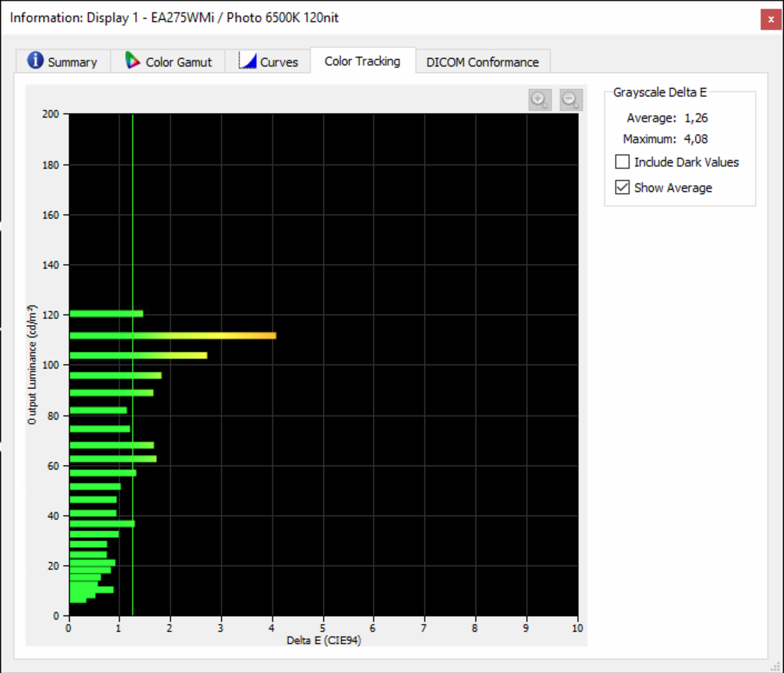Zoom in on the Delta E chart

540,100
